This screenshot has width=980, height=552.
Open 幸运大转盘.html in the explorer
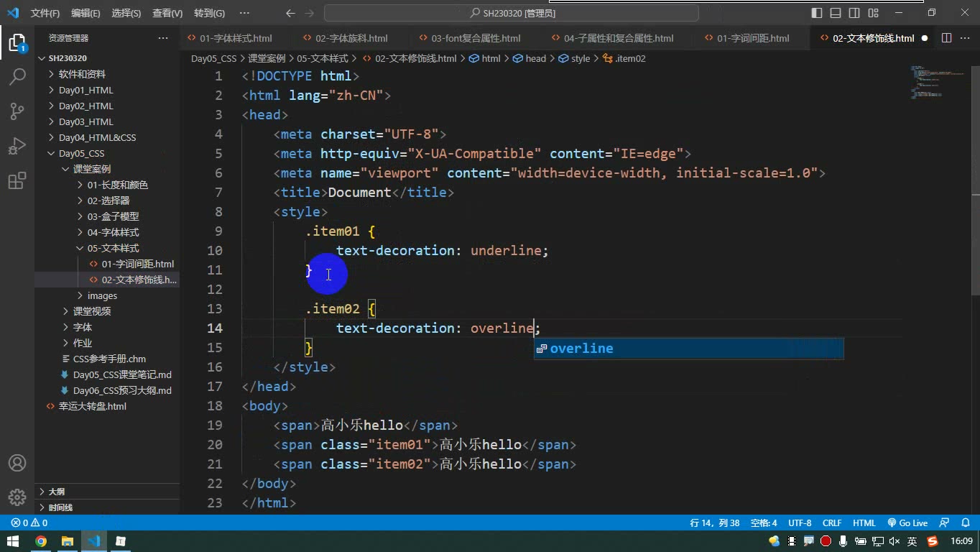[107, 406]
